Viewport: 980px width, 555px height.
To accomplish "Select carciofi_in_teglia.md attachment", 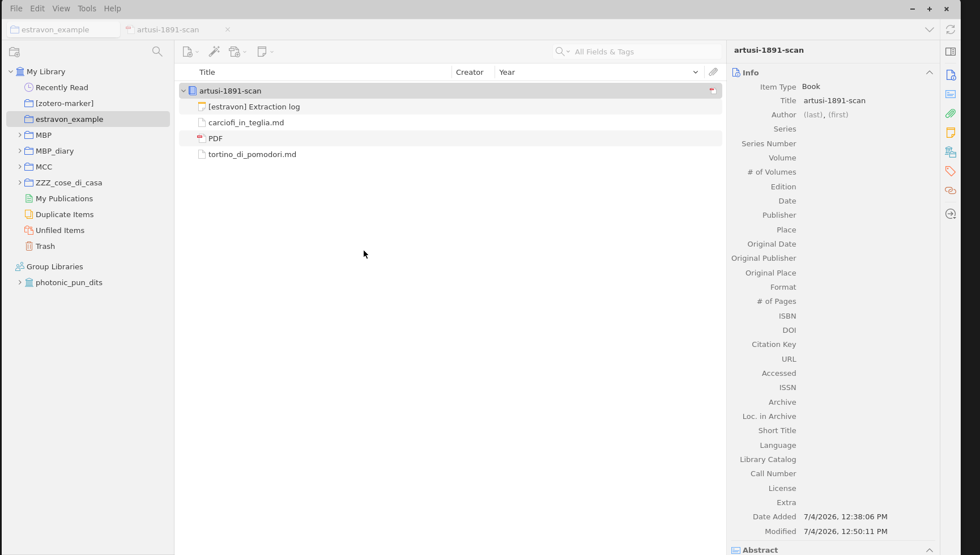I will pyautogui.click(x=450, y=122).
